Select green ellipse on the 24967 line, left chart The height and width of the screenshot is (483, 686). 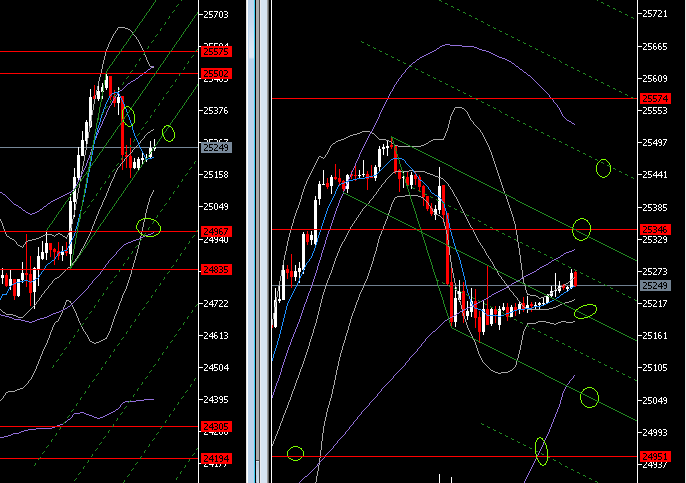coord(148,228)
